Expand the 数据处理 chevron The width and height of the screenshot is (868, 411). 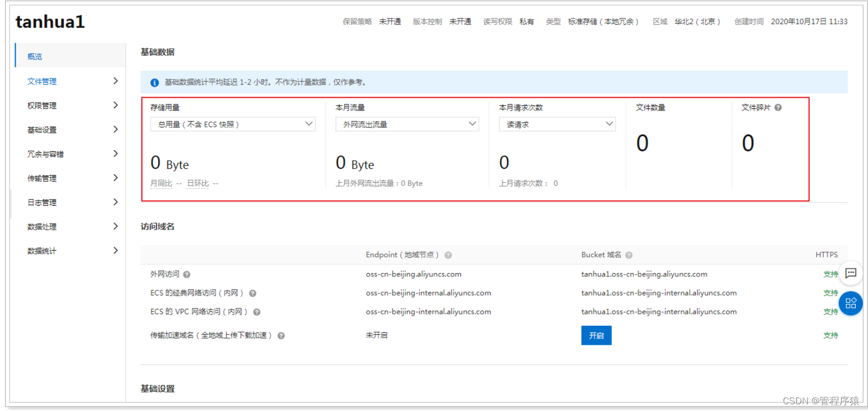(116, 226)
